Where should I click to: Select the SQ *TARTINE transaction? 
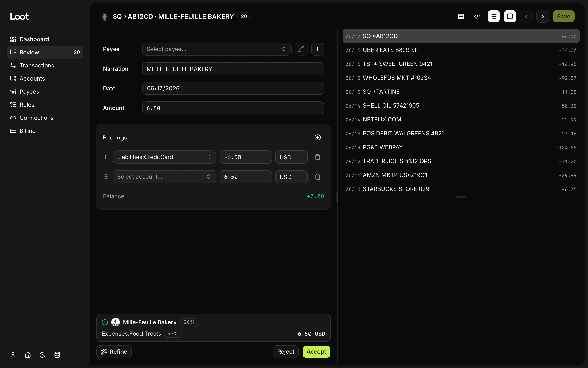pyautogui.click(x=461, y=92)
